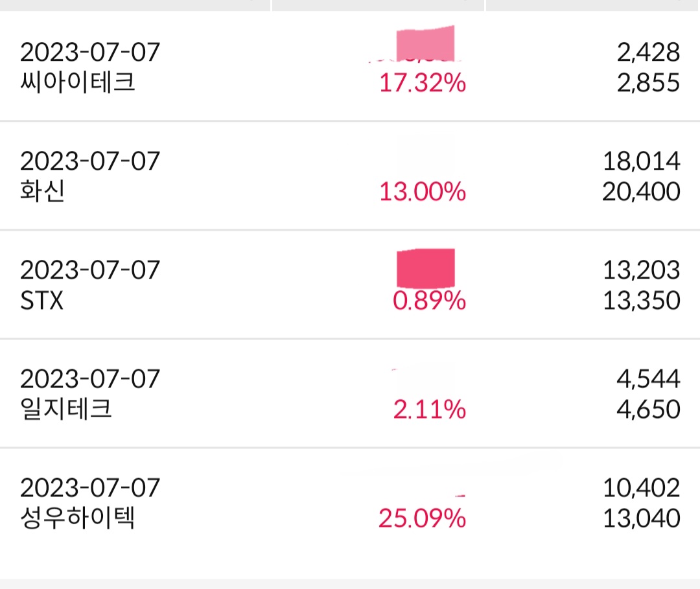Select the 성우하이텍 stock name
The image size is (700, 589).
click(x=78, y=519)
